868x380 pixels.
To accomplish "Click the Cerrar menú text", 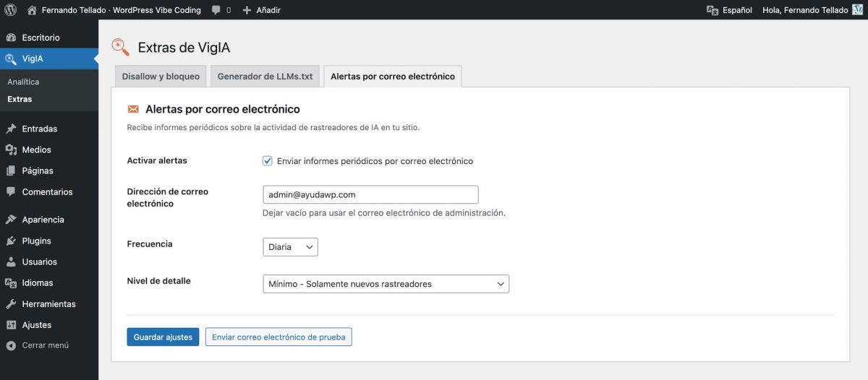I will [46, 345].
